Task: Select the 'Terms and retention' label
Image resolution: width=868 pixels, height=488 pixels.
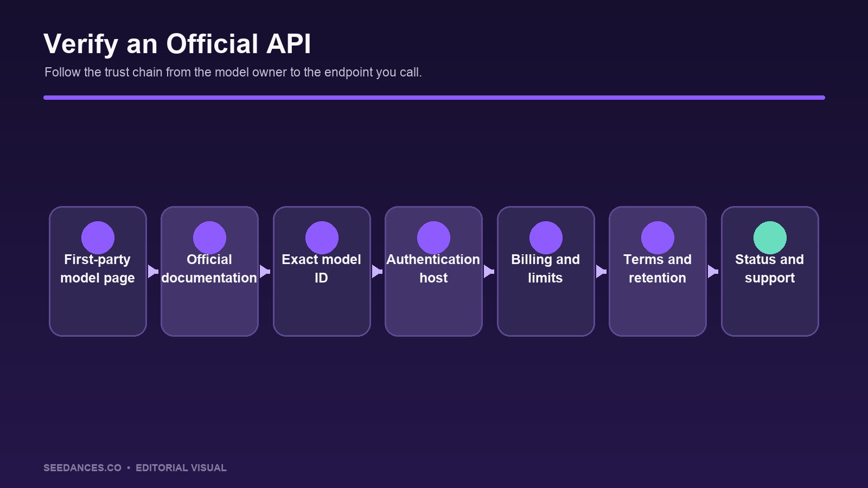Action: click(x=658, y=269)
